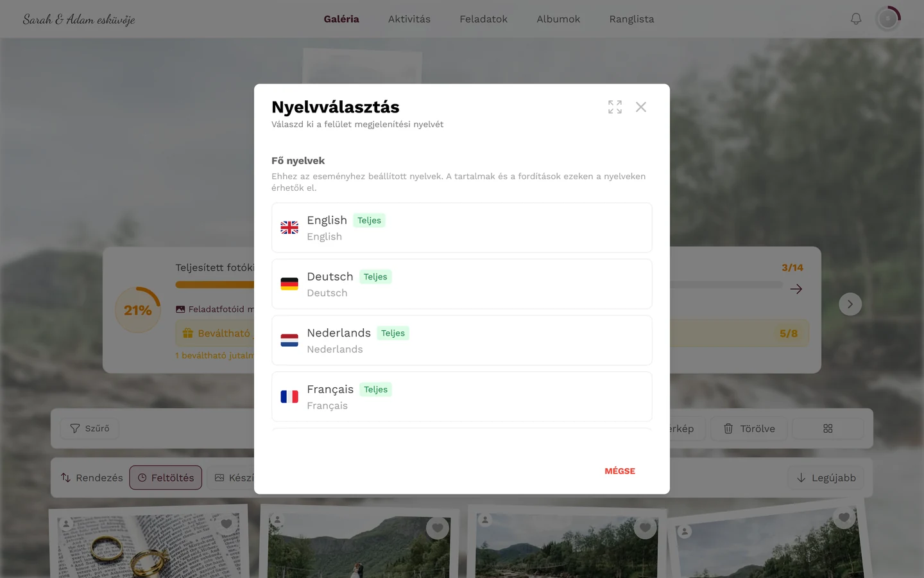Image resolution: width=924 pixels, height=578 pixels.
Task: Sort by Feltöltés upload time
Action: pos(166,478)
